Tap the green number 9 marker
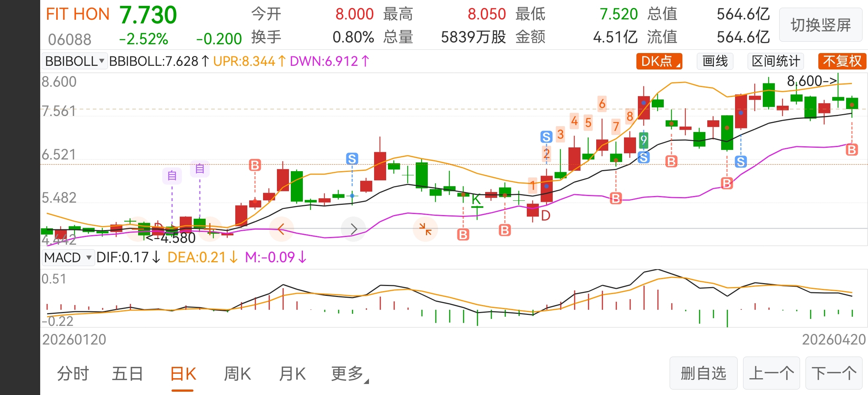This screenshot has height=395, width=868. (643, 140)
